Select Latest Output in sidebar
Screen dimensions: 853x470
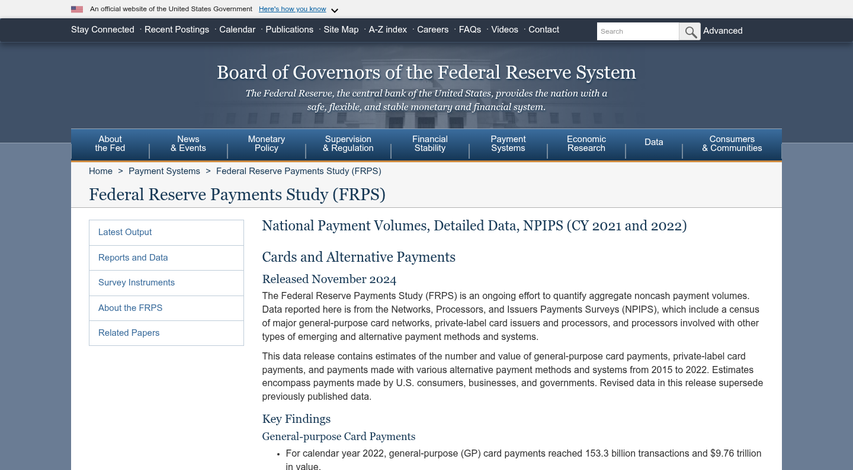(x=166, y=232)
